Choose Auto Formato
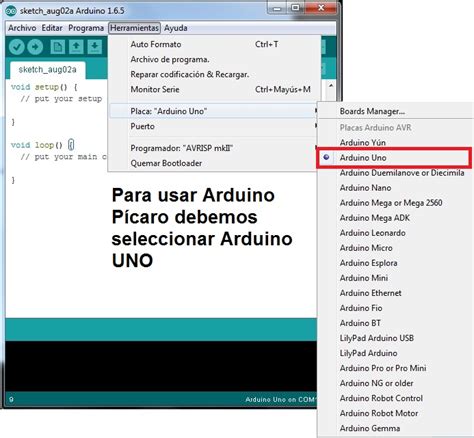The height and width of the screenshot is (438, 474). click(x=213, y=44)
